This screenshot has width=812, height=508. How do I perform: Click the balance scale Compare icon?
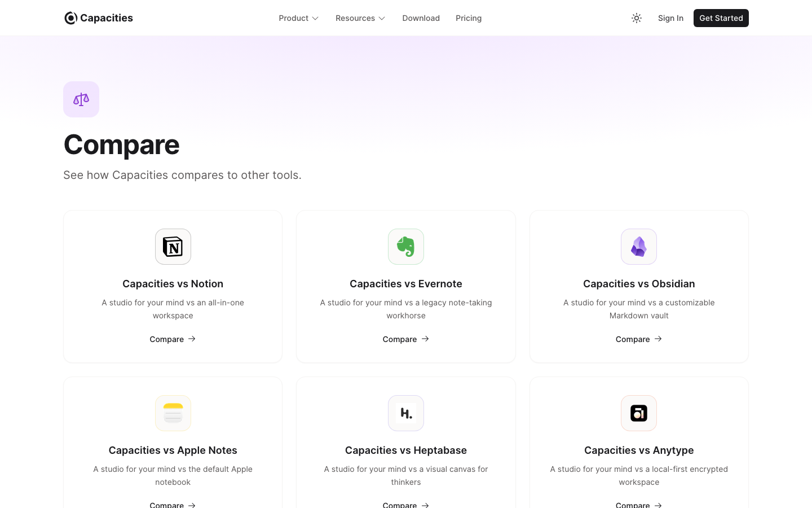point(81,99)
